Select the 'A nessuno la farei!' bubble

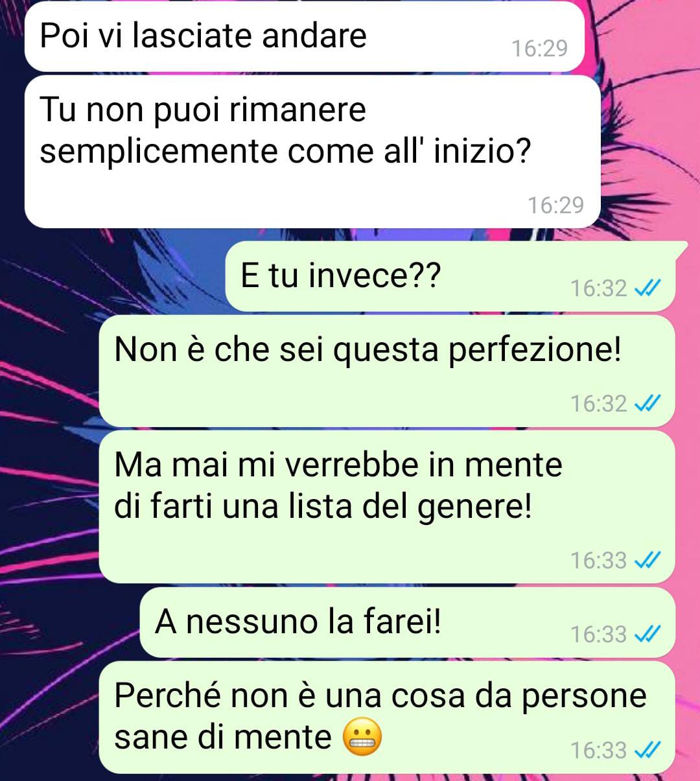[x=408, y=622]
